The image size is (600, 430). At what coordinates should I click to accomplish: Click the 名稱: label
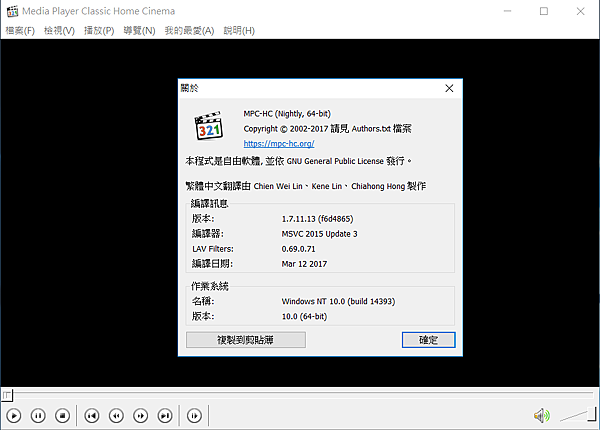tap(203, 301)
